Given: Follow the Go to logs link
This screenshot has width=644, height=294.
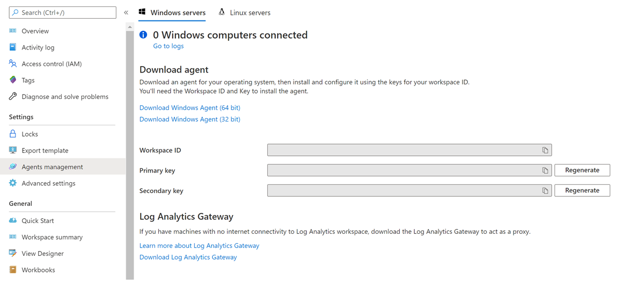Looking at the screenshot, I should click(169, 46).
